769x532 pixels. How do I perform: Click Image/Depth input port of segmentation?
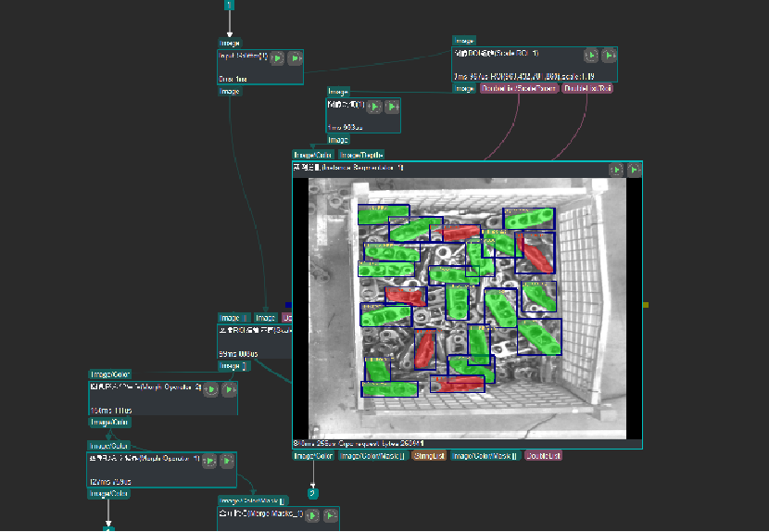360,155
